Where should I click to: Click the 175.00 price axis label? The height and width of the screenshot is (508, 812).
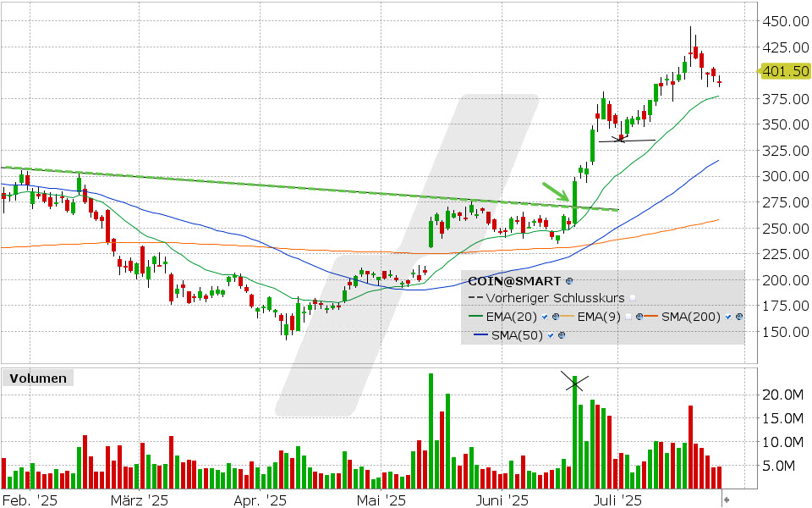(x=785, y=306)
